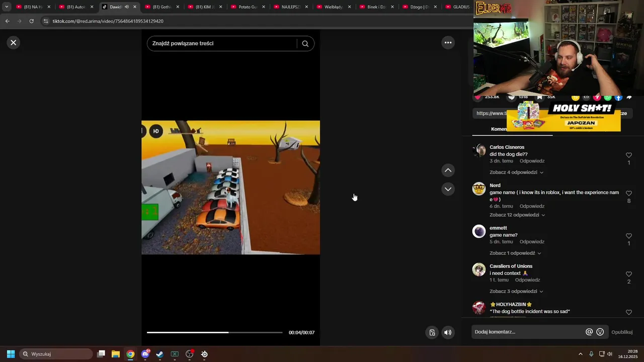
Task: Click the Opublikuj button
Action: click(622, 332)
